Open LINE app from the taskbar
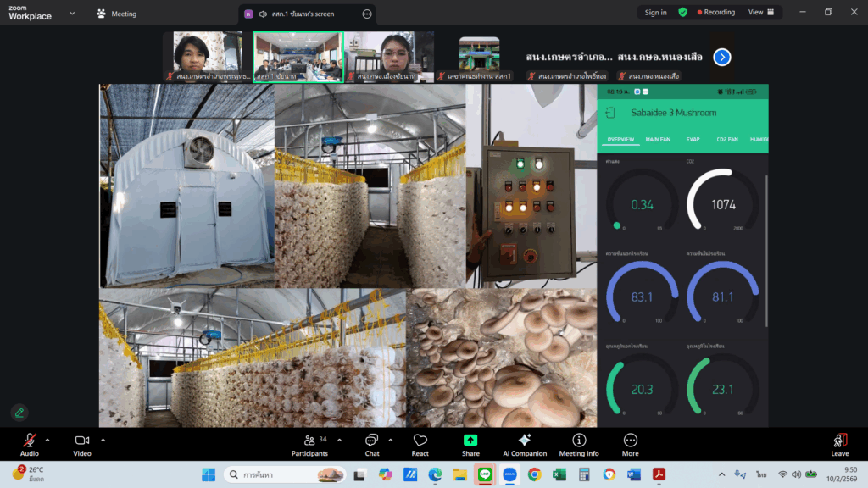This screenshot has height=488, width=868. [486, 474]
